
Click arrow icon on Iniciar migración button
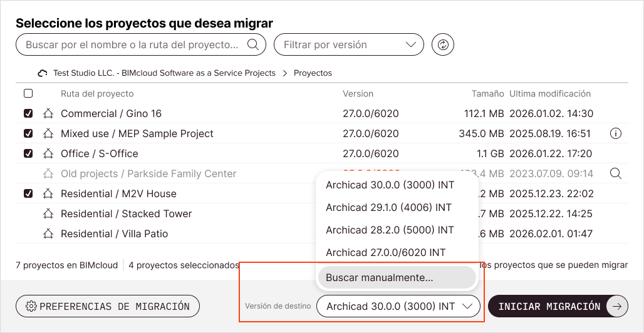(617, 306)
